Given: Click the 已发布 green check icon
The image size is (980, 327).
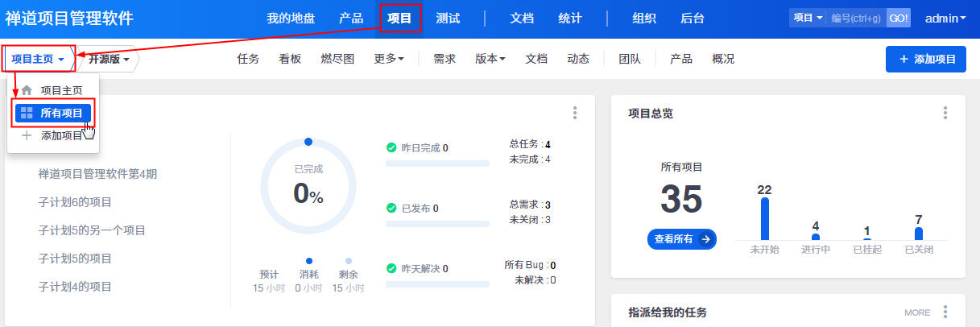Looking at the screenshot, I should pyautogui.click(x=391, y=209).
